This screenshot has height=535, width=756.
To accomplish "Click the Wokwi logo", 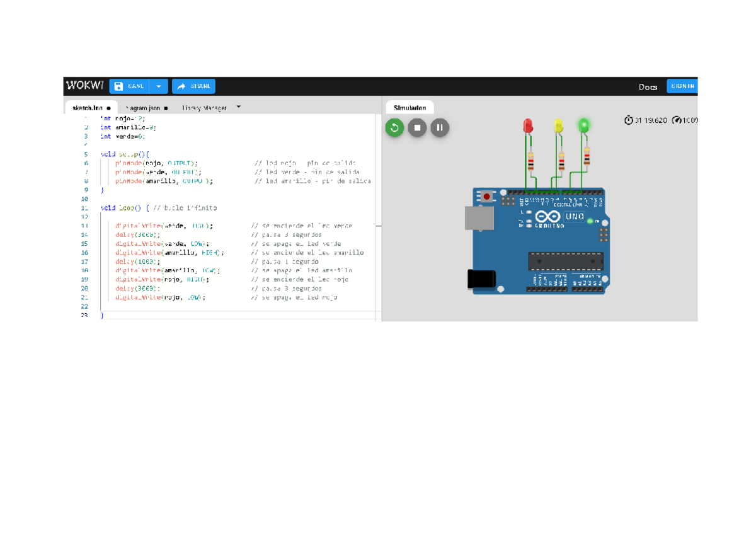I will coord(84,86).
